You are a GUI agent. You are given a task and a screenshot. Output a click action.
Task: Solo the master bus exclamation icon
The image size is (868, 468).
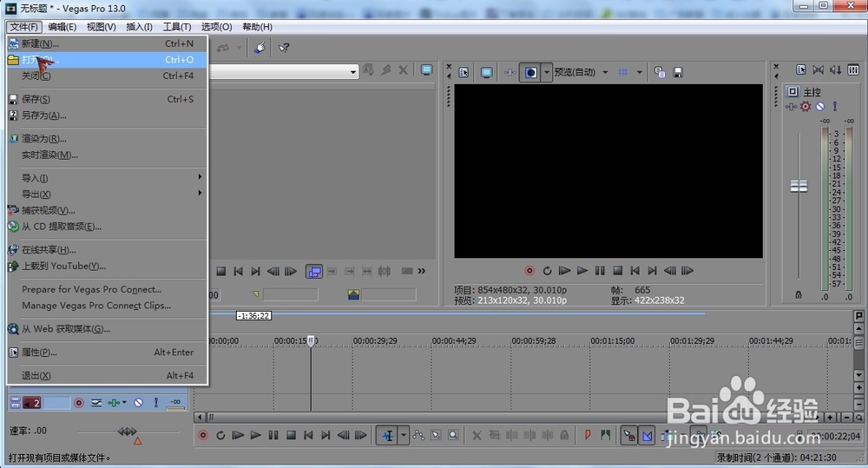point(835,106)
